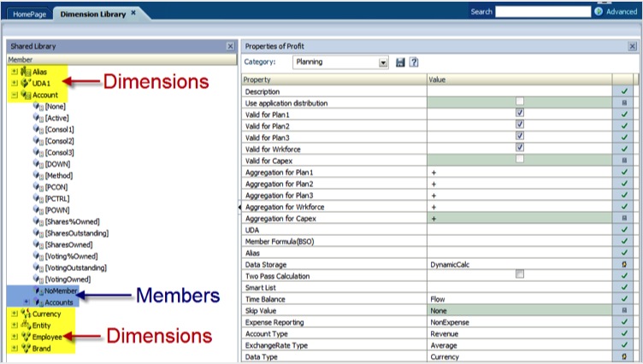This screenshot has width=643, height=364.
Task: Uncheck Valid for Plan3 checkbox
Action: click(520, 135)
